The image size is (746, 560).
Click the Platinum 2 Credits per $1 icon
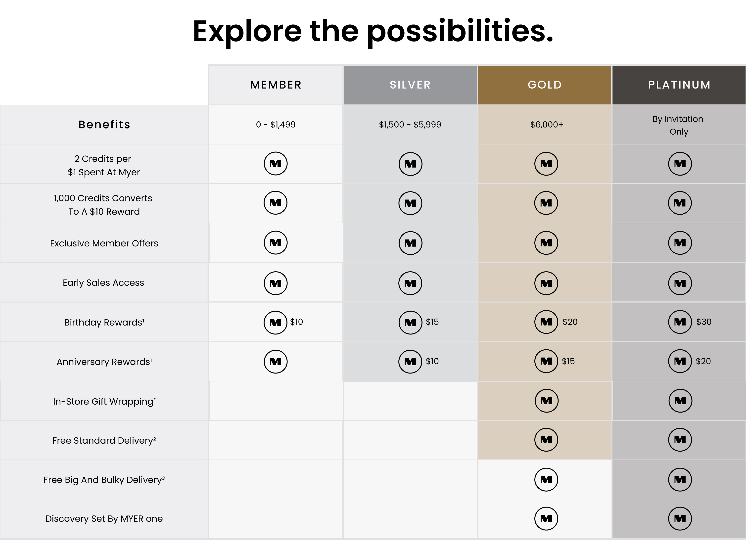[680, 164]
